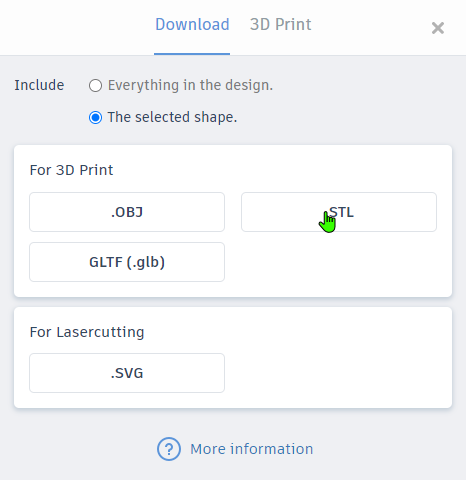Export the design as .OBJ

pos(127,212)
